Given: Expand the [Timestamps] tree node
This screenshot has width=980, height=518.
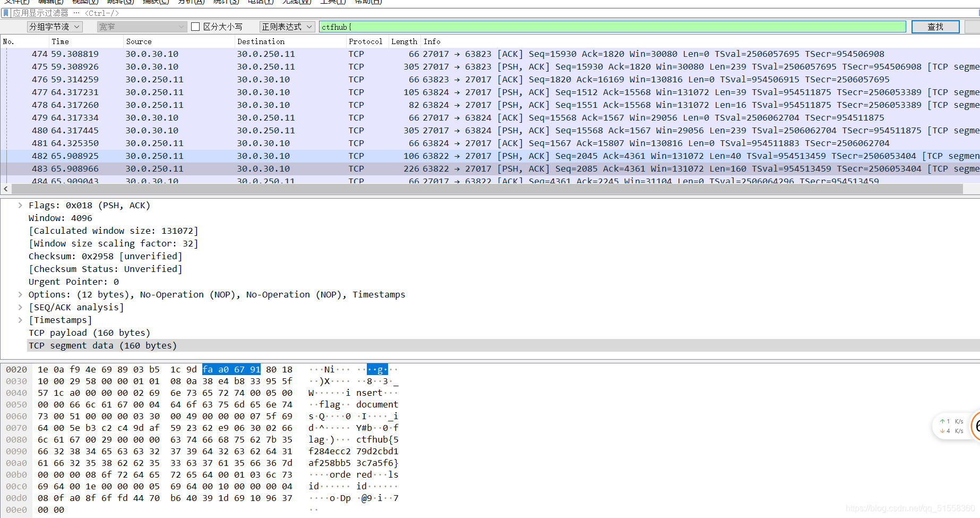Looking at the screenshot, I should point(20,320).
